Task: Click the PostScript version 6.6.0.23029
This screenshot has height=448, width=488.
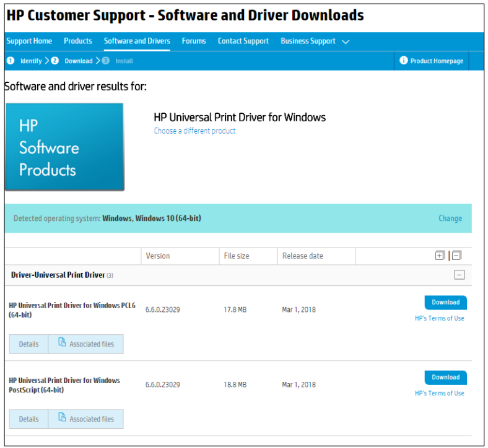Action: coord(162,385)
